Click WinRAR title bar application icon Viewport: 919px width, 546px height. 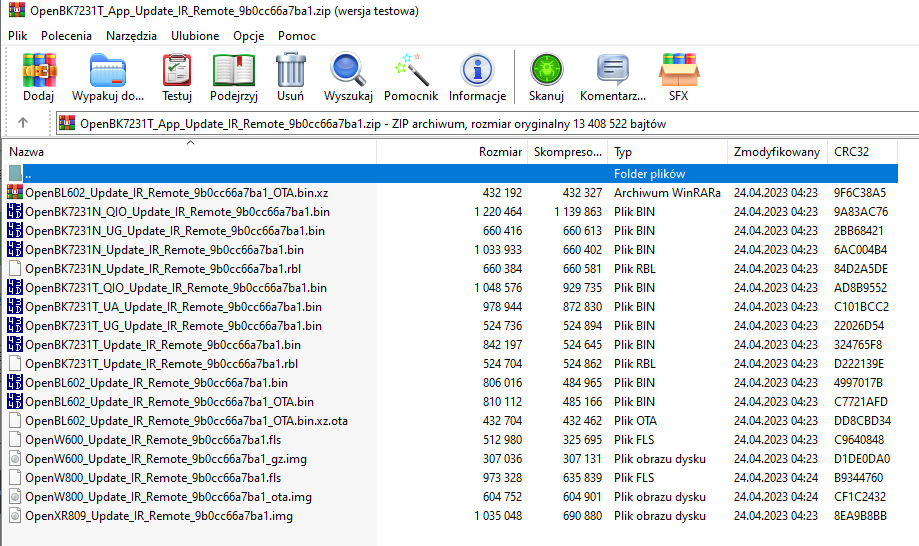coord(17,10)
